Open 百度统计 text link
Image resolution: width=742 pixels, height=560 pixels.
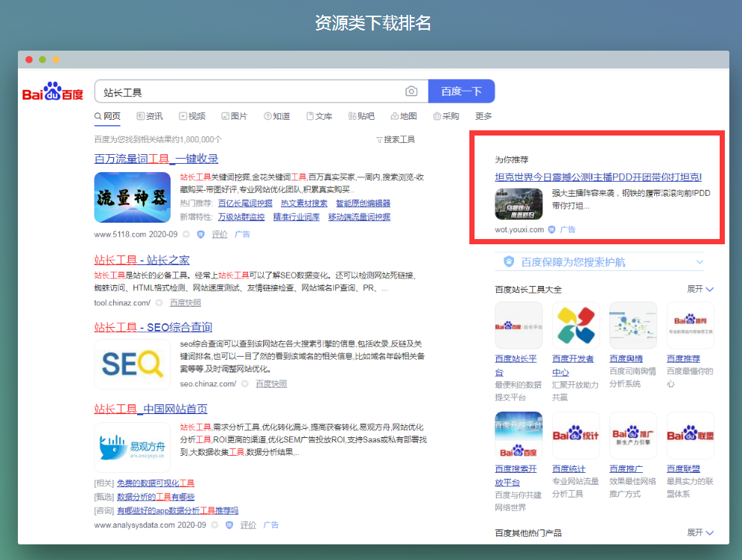pyautogui.click(x=569, y=468)
